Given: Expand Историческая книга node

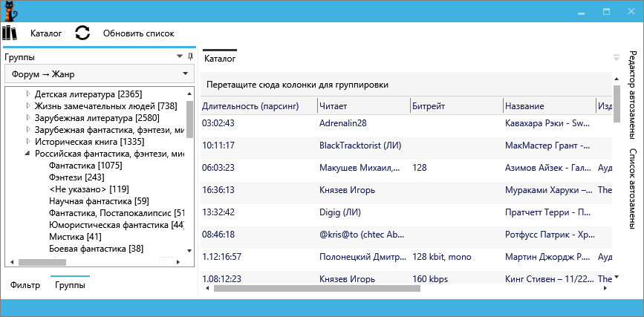Looking at the screenshot, I should 28,142.
